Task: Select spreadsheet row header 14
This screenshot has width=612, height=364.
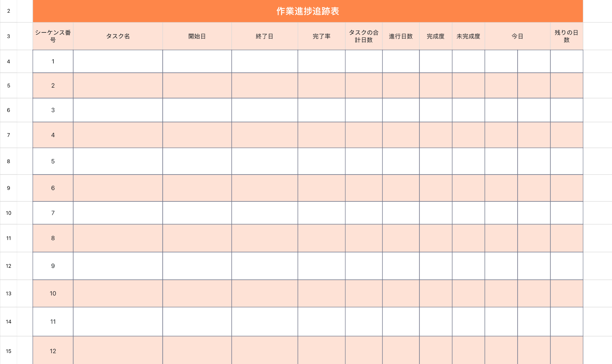Action: [x=8, y=321]
